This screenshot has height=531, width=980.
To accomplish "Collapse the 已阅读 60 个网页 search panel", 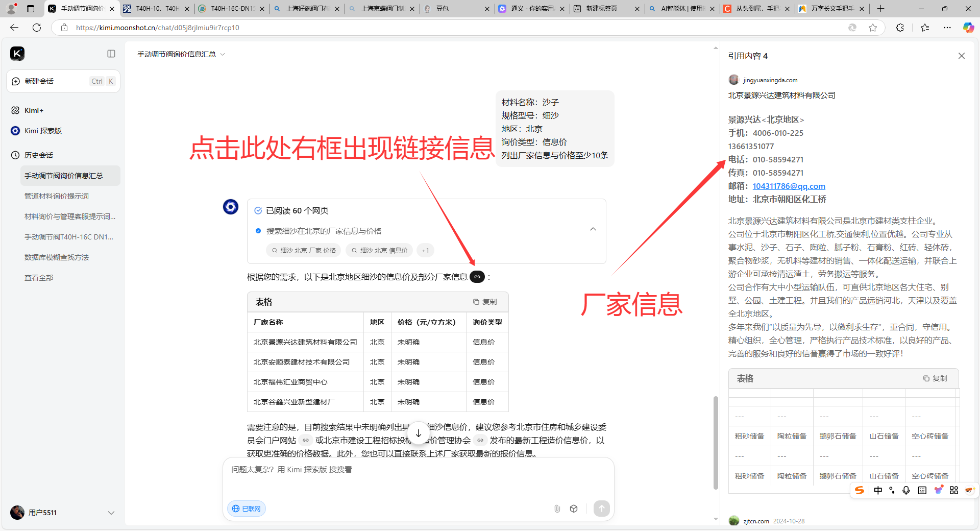I will (x=593, y=229).
